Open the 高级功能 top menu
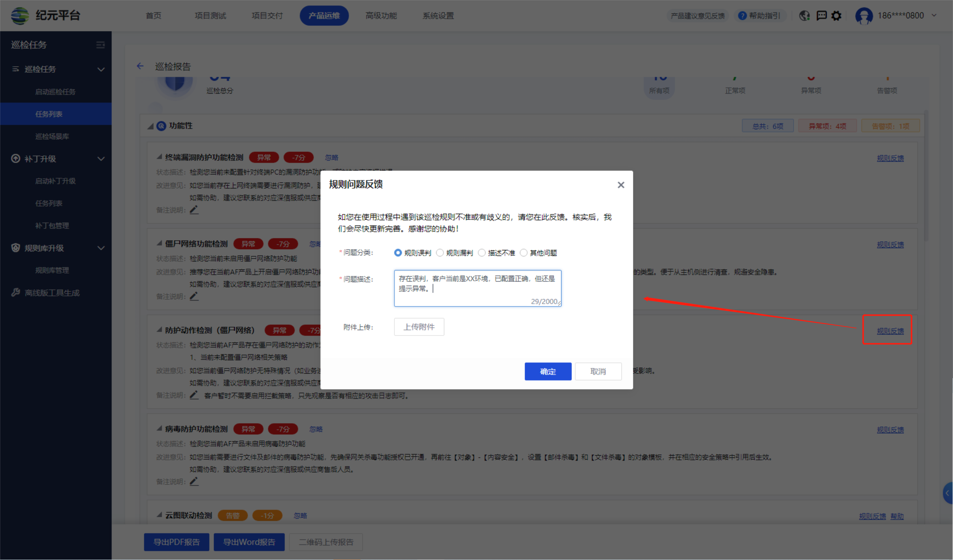Image resolution: width=953 pixels, height=560 pixels. (x=381, y=16)
